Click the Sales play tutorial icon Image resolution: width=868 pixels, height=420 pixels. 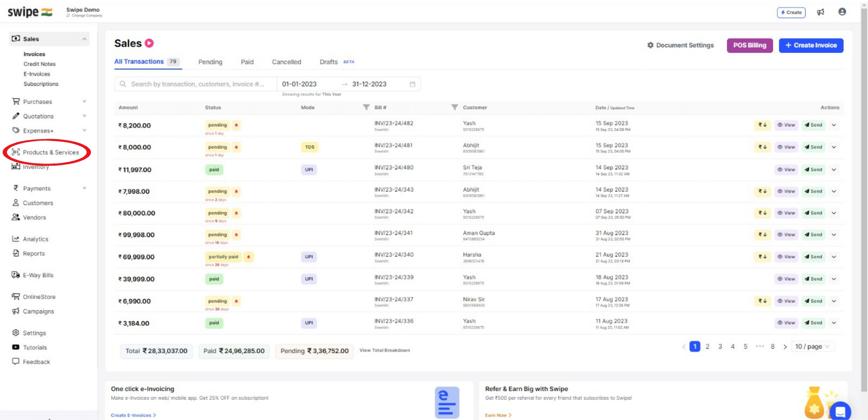(x=149, y=43)
